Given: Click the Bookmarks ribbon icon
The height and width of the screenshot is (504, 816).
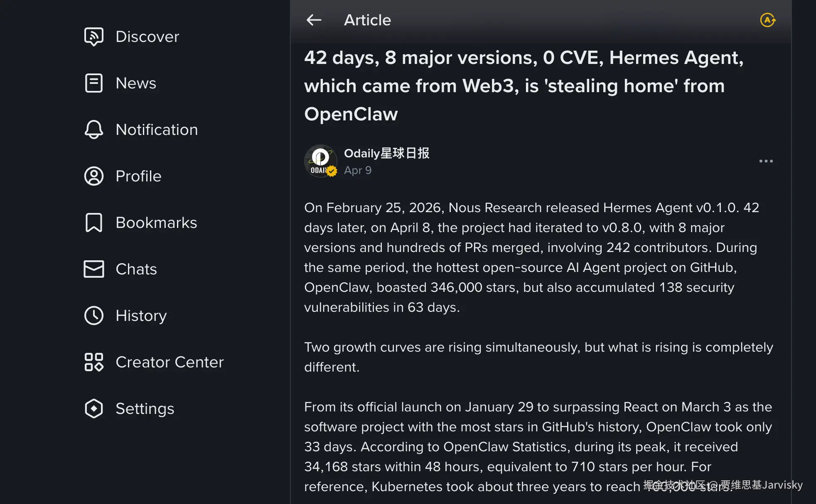Looking at the screenshot, I should pyautogui.click(x=94, y=223).
